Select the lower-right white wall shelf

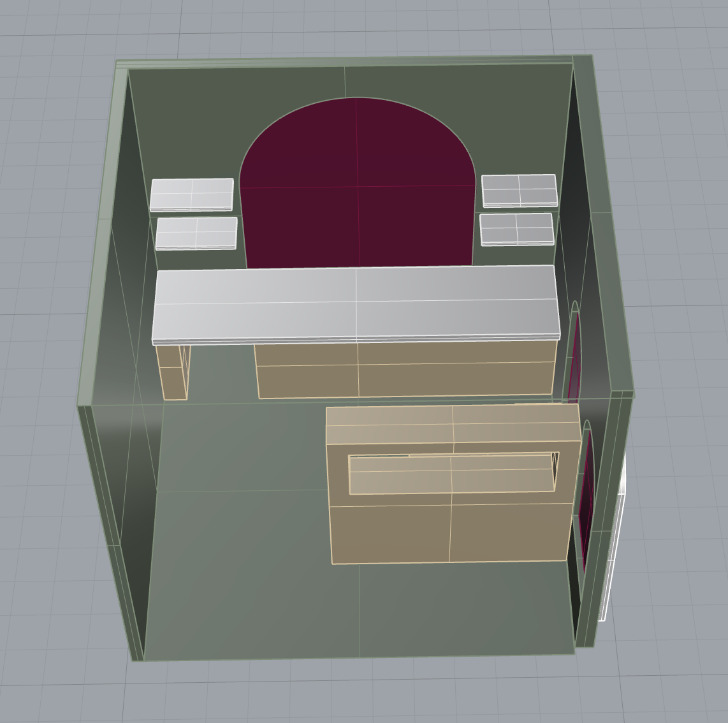click(x=517, y=230)
